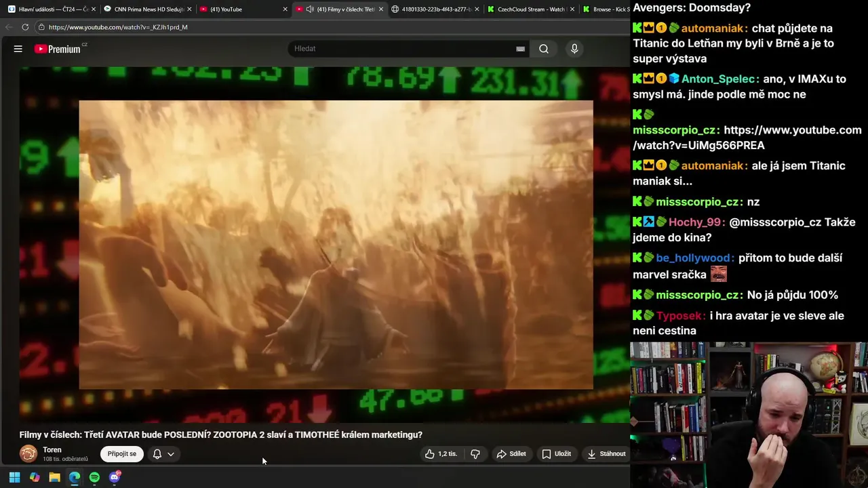Open the Toren channel avatar

(28, 453)
